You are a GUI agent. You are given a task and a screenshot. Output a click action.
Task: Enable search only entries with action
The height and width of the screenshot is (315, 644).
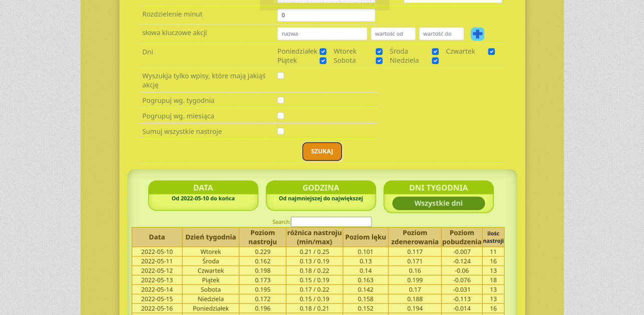(x=281, y=75)
